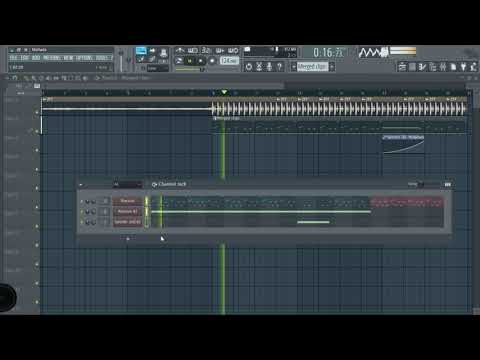Click the microphone recording icon
Image resolution: width=480 pixels, height=360 pixels.
[269, 67]
